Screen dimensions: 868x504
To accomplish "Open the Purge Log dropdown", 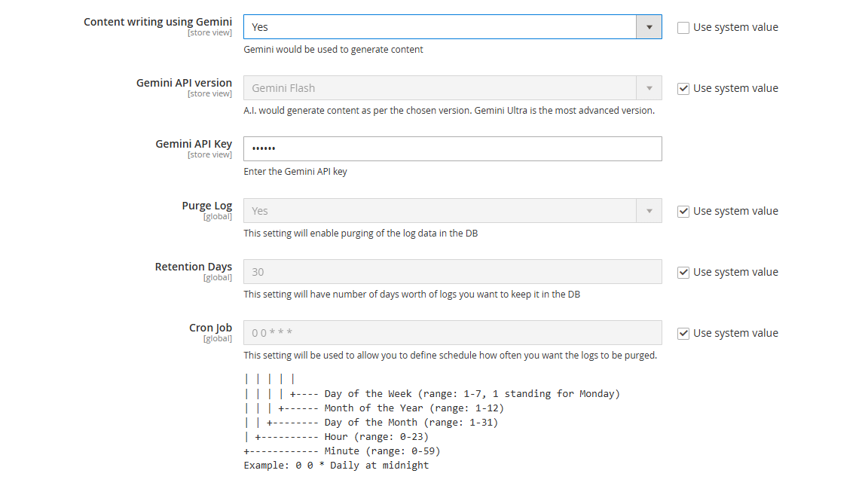I will click(452, 211).
